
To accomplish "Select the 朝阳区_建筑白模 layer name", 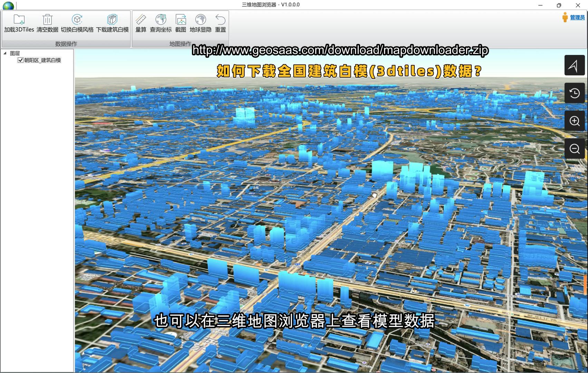I will (x=42, y=60).
